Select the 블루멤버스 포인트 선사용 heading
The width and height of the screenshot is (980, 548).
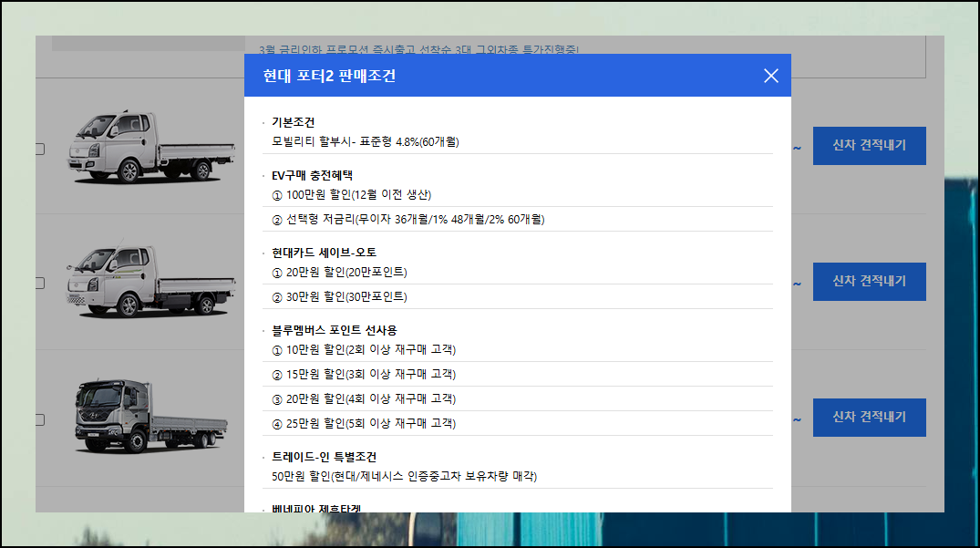[335, 331]
